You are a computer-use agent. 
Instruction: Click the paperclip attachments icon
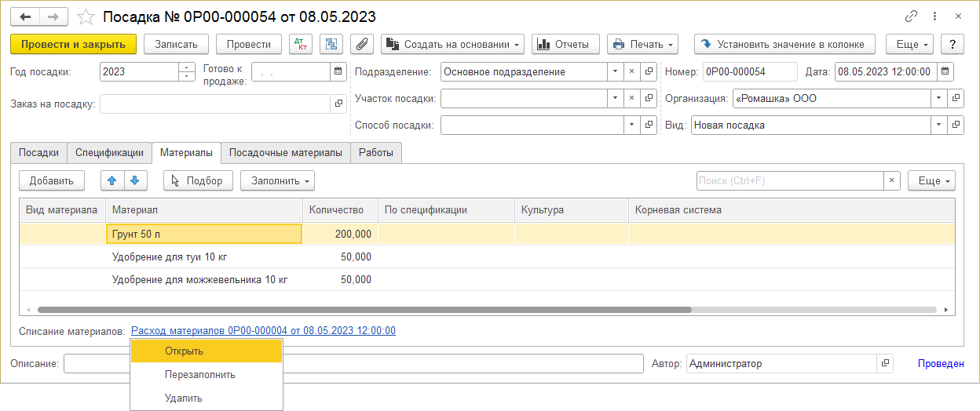(x=361, y=45)
